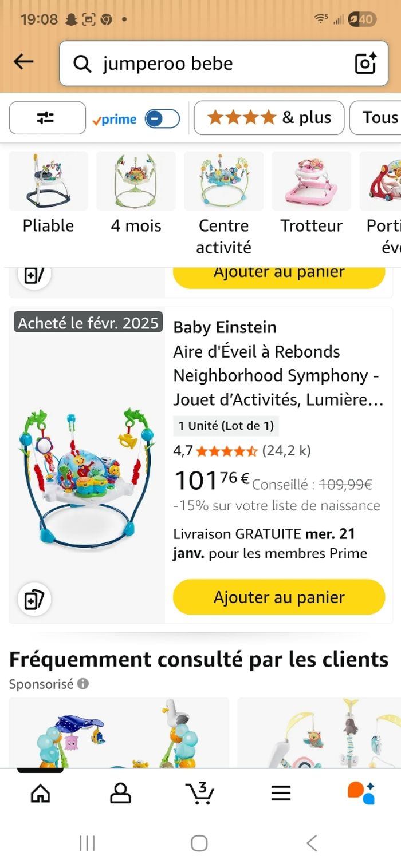Viewport: 401px width, 868px height.
Task: Open the shopping cart icon
Action: pos(200,793)
